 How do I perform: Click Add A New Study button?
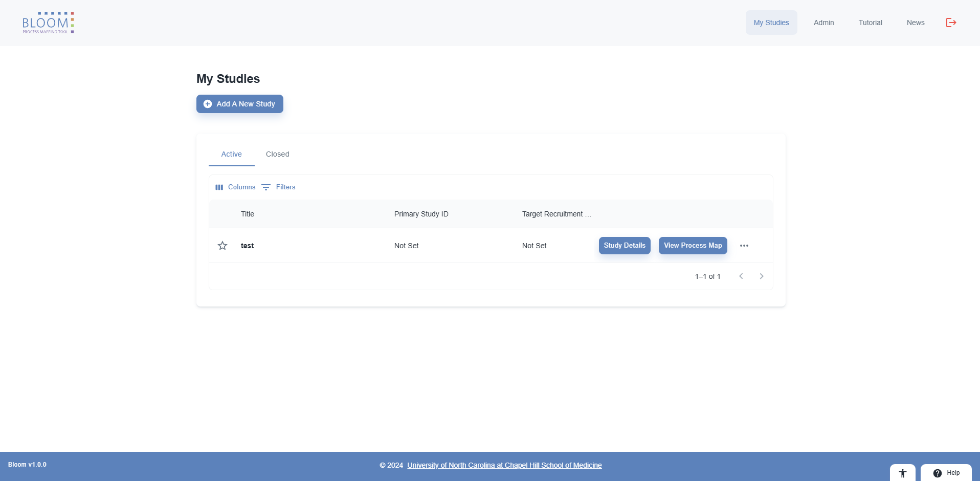tap(239, 104)
